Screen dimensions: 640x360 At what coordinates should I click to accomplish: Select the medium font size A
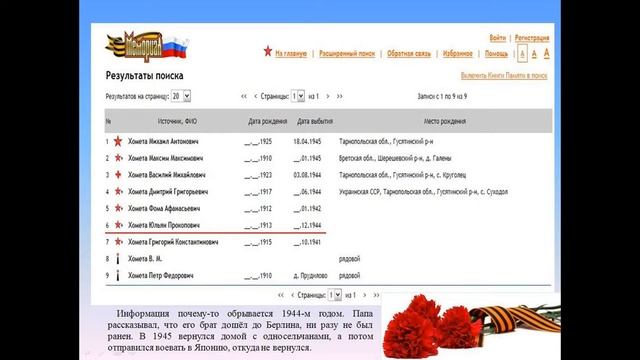(x=534, y=53)
